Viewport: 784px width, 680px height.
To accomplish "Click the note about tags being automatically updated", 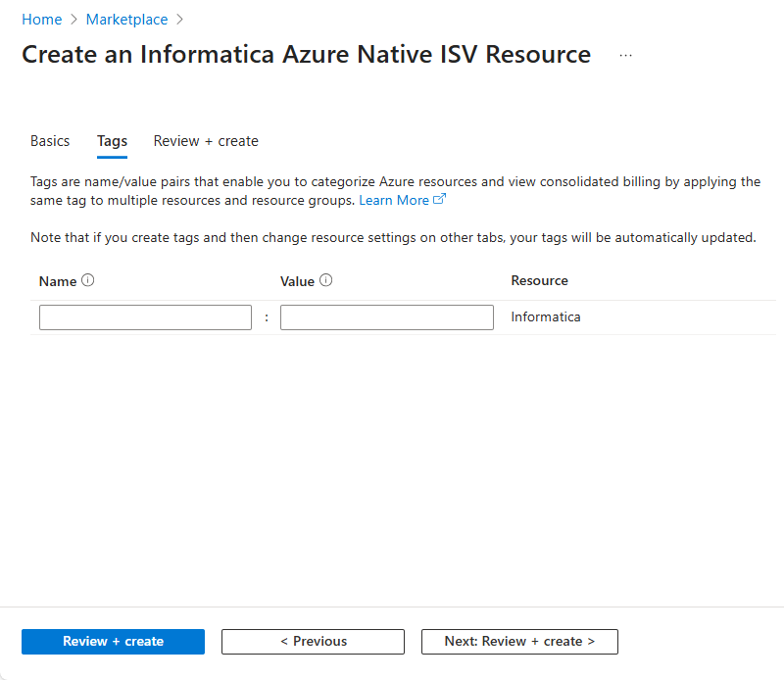I will [393, 237].
